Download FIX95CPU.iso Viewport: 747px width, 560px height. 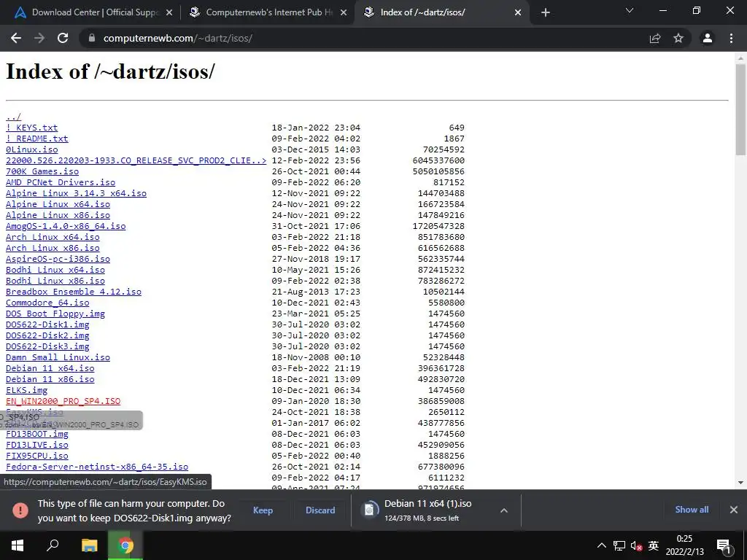[37, 456]
